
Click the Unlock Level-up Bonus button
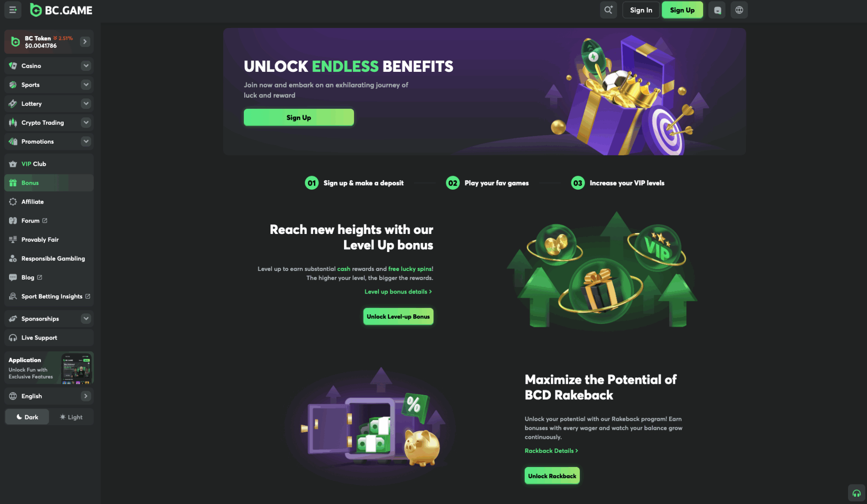point(398,317)
